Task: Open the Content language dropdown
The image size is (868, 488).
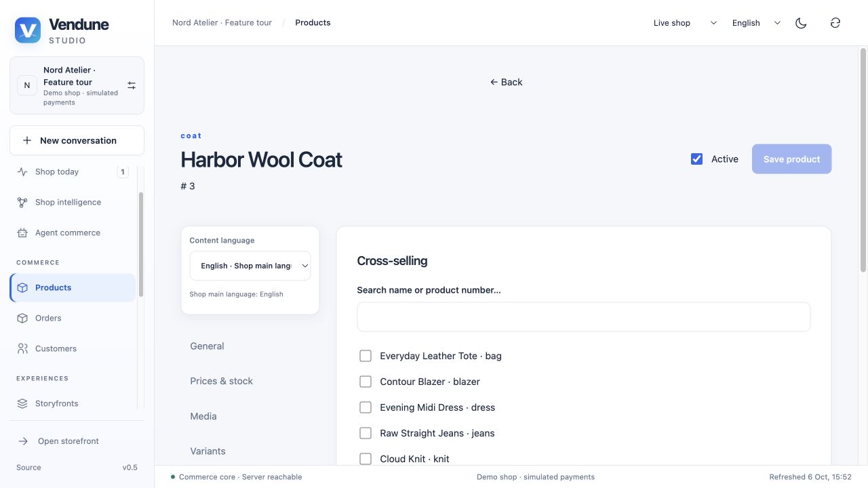Action: tap(250, 266)
